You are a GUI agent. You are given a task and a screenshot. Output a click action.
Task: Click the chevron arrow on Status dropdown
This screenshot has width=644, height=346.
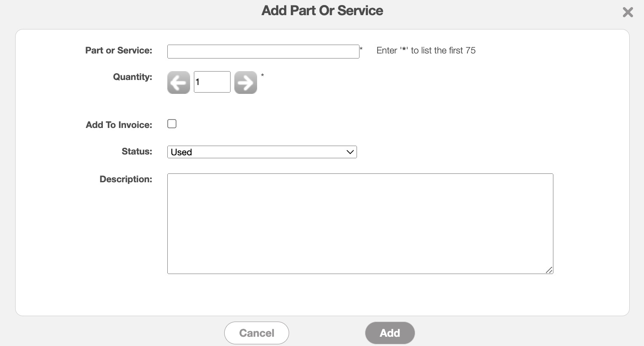[x=350, y=152]
